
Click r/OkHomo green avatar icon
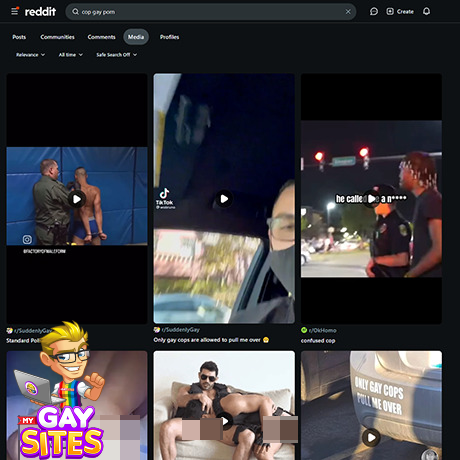click(304, 330)
